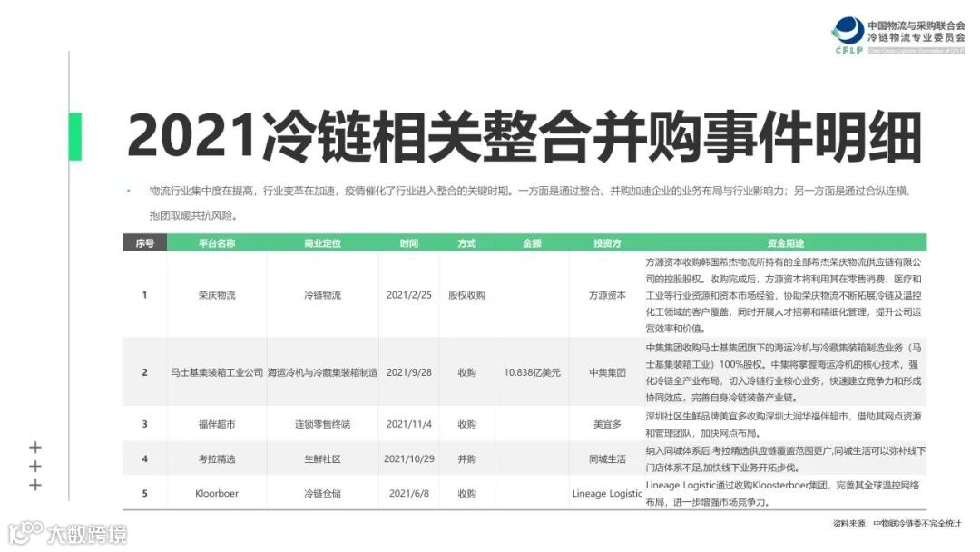Click the intro bullet 物流行业集中度在提高

[x=531, y=202]
